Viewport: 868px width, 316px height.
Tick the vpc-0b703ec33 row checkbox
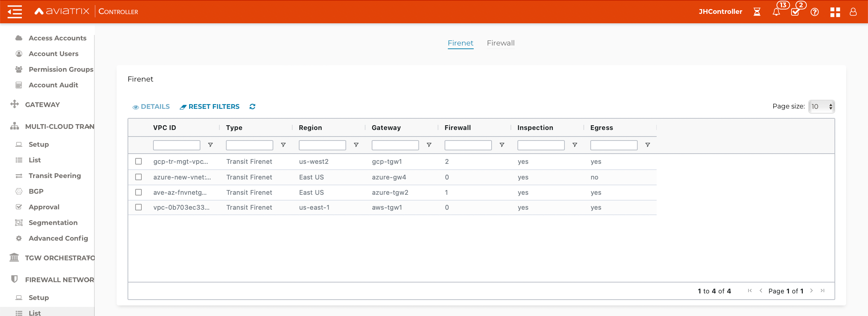pos(138,207)
